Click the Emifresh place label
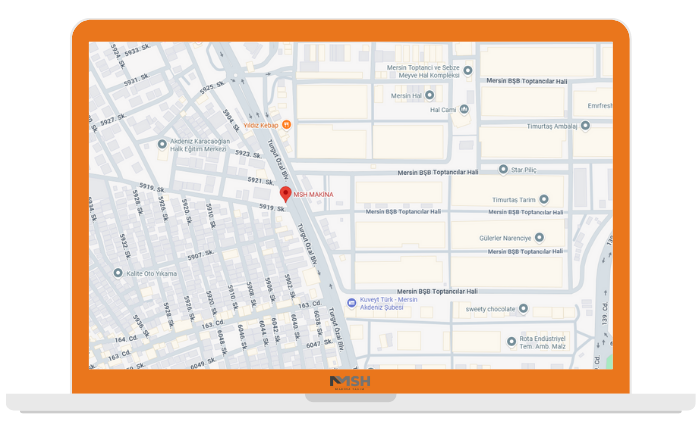The height and width of the screenshot is (447, 700). point(599,105)
